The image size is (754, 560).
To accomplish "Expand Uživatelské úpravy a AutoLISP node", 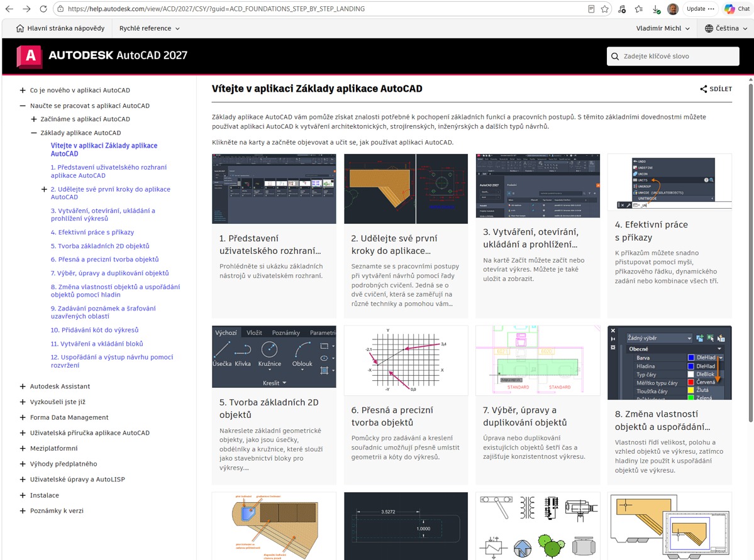I will pos(23,480).
